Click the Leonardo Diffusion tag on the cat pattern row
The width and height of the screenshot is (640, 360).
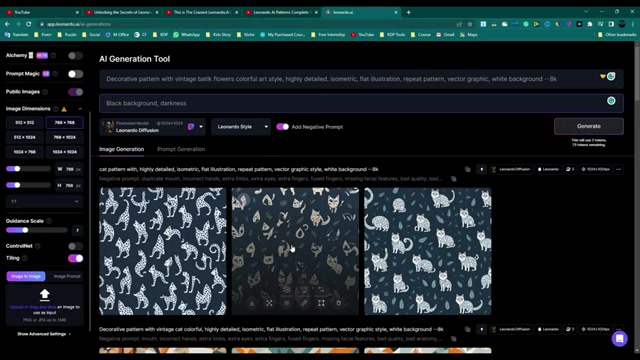(x=511, y=169)
